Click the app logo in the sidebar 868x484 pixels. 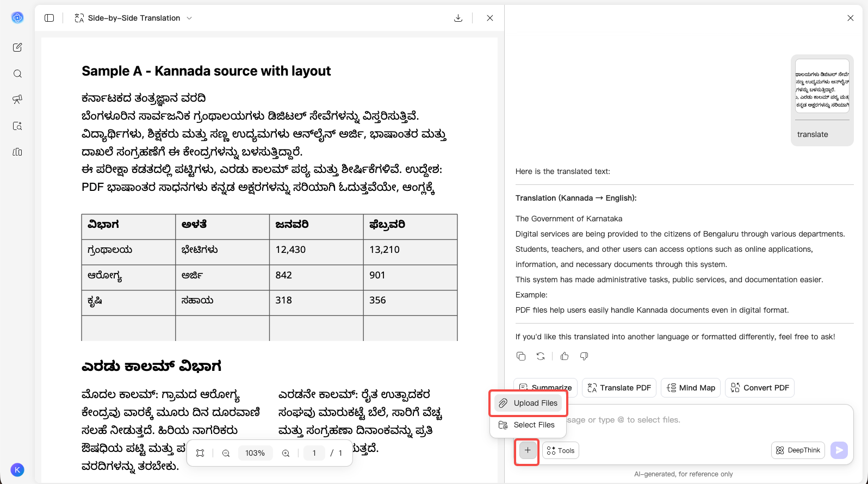point(17,18)
